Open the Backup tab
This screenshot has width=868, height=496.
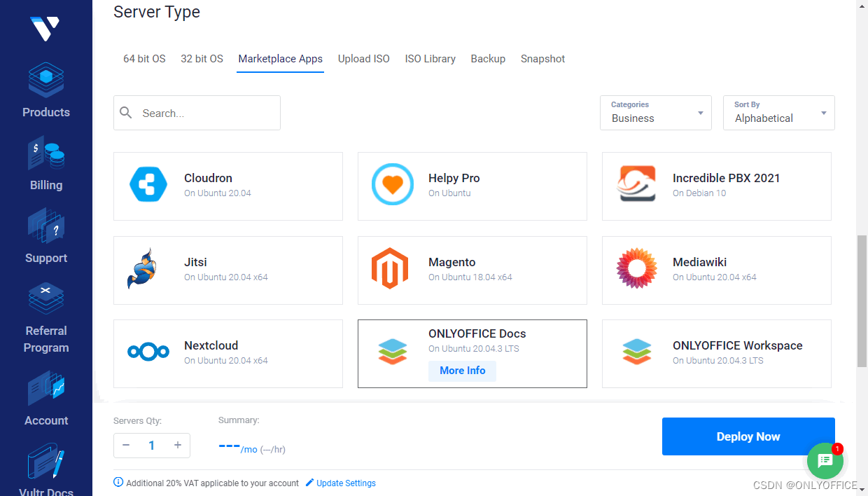pos(488,59)
